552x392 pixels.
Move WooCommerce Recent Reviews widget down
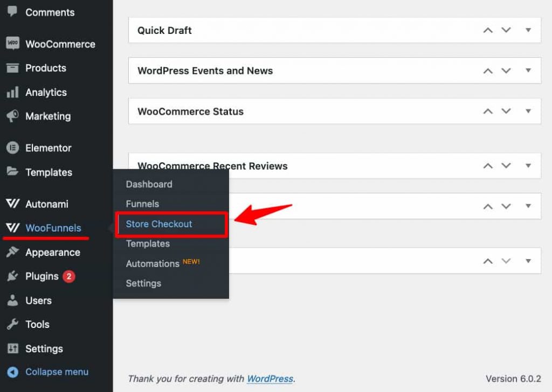tap(506, 166)
